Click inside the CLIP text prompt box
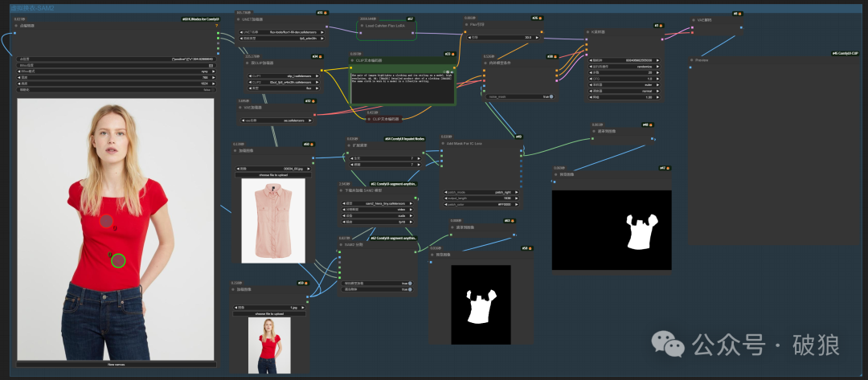This screenshot has width=868, height=380. click(x=403, y=86)
